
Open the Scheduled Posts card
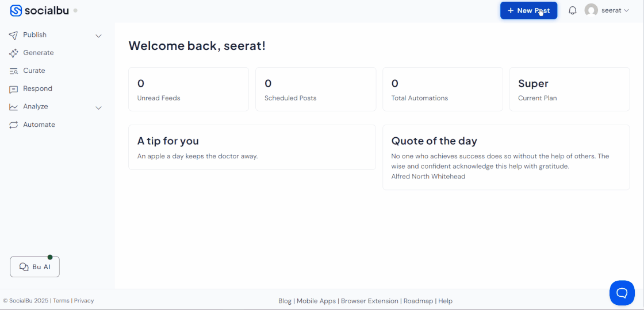tap(315, 89)
